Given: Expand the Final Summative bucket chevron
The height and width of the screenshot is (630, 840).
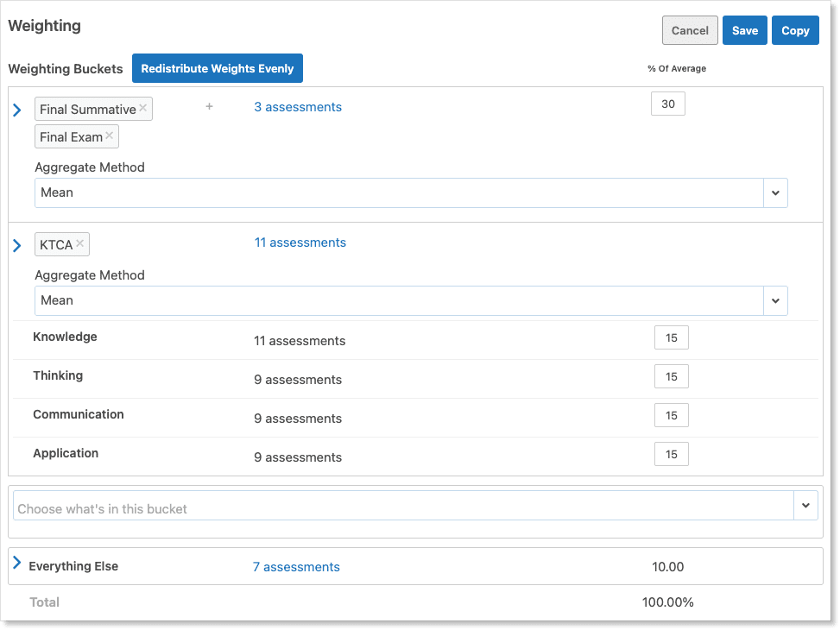Looking at the screenshot, I should pos(17,110).
